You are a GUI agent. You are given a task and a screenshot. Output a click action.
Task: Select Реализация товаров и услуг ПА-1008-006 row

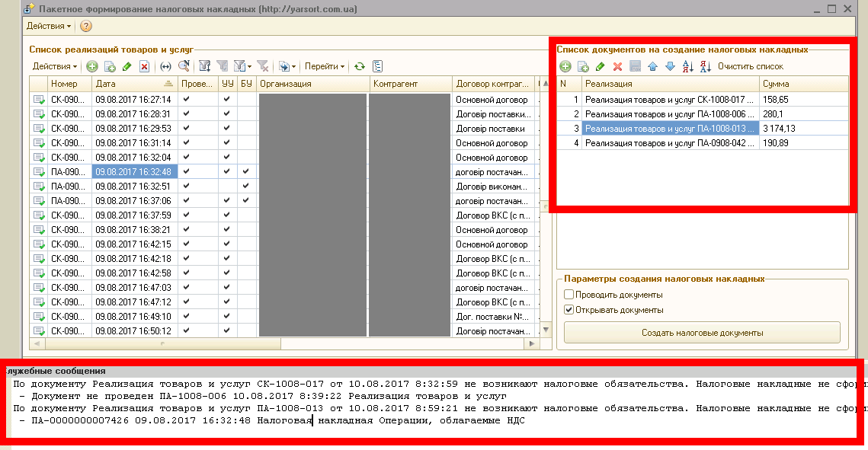(x=703, y=114)
